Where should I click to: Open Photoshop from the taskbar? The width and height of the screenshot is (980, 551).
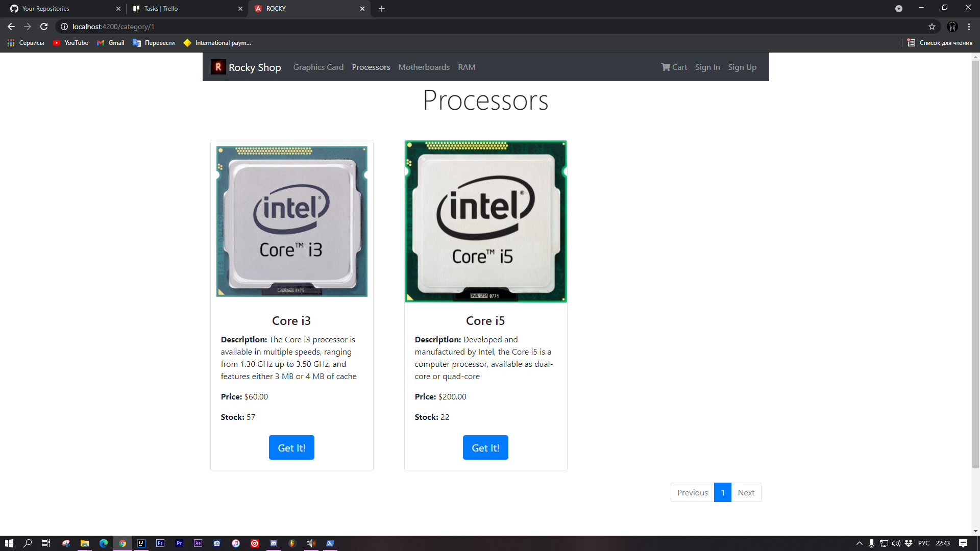(x=160, y=543)
